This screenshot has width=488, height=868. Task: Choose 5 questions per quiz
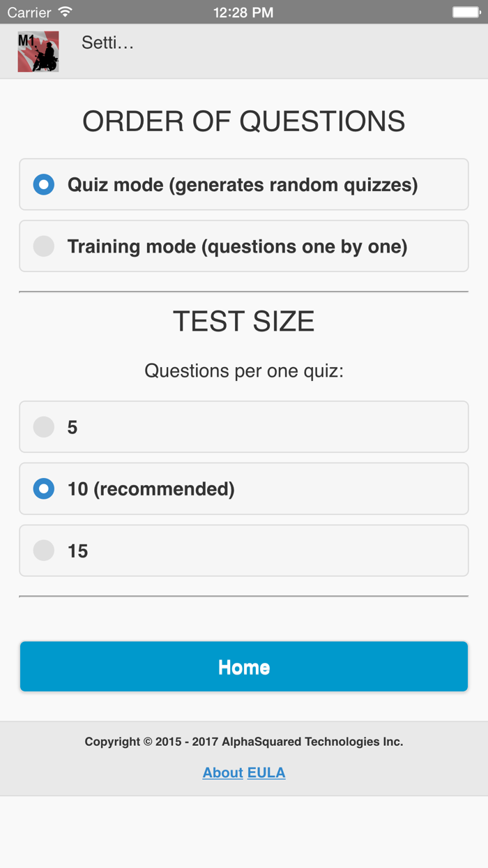pos(43,427)
